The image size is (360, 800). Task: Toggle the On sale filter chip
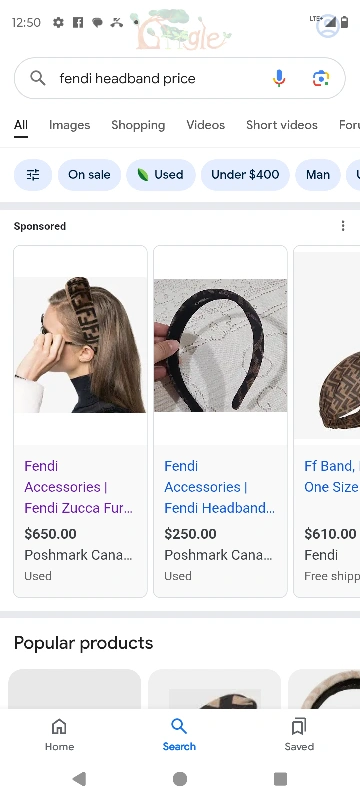pos(89,174)
